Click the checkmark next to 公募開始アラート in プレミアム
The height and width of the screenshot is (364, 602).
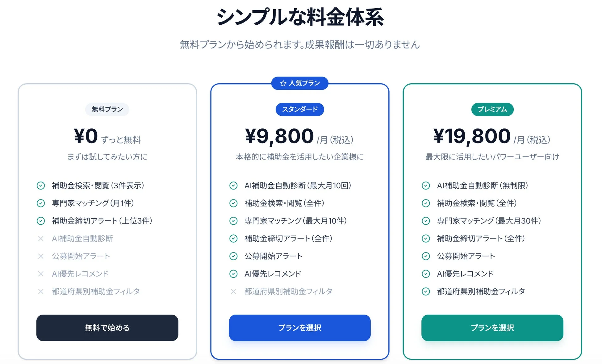pyautogui.click(x=425, y=256)
